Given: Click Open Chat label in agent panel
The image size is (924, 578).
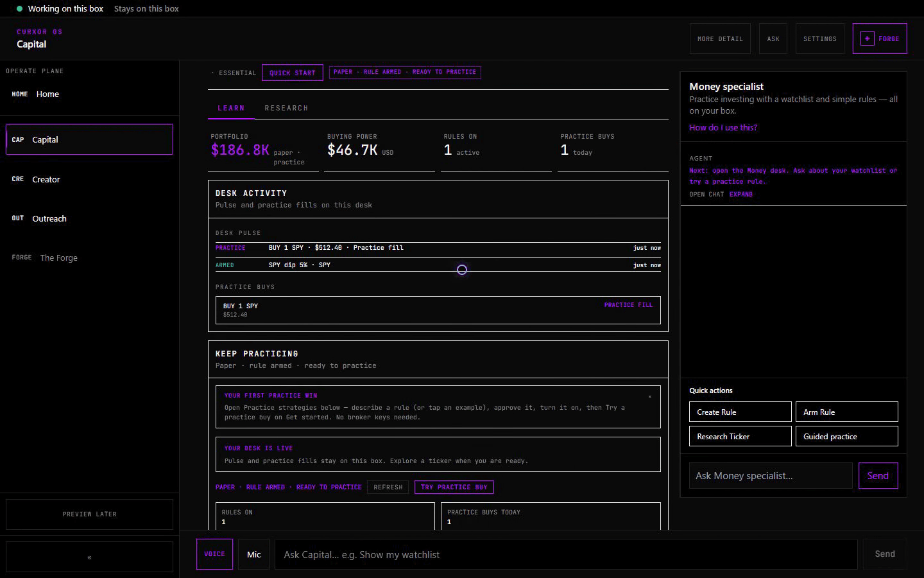Looking at the screenshot, I should (x=706, y=194).
